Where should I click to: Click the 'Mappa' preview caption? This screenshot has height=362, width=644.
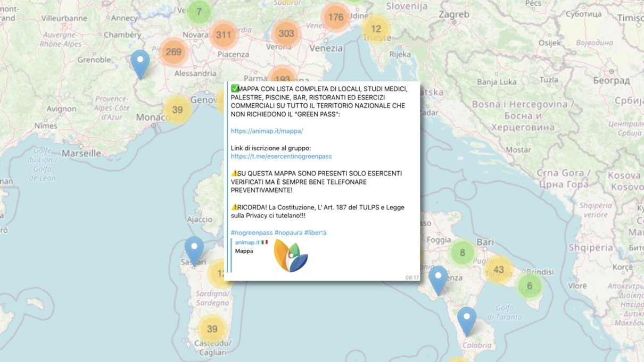point(244,251)
